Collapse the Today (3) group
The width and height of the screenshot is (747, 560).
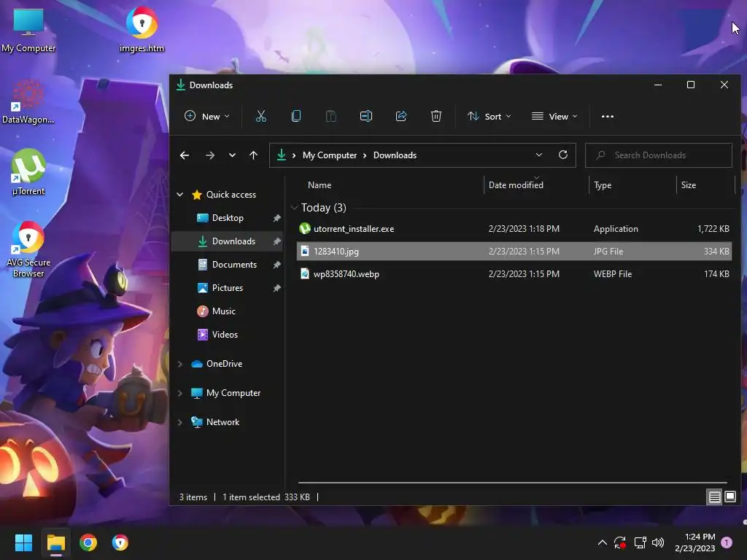tap(295, 208)
